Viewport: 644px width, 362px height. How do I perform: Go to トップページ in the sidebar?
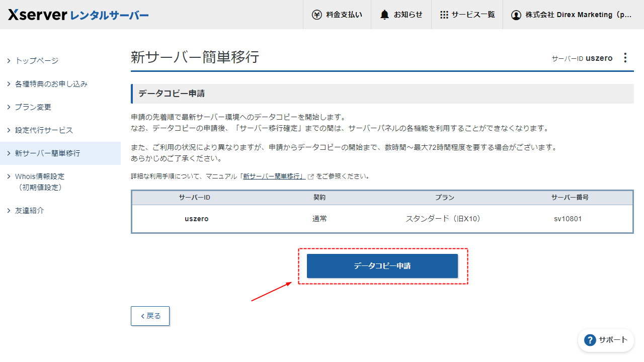pyautogui.click(x=60, y=61)
